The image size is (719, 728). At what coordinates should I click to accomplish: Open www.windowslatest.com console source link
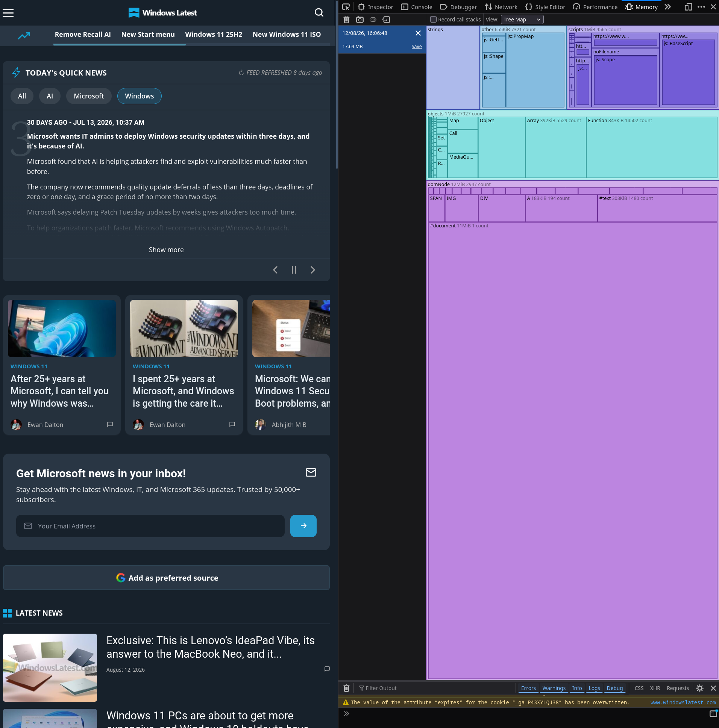point(683,702)
